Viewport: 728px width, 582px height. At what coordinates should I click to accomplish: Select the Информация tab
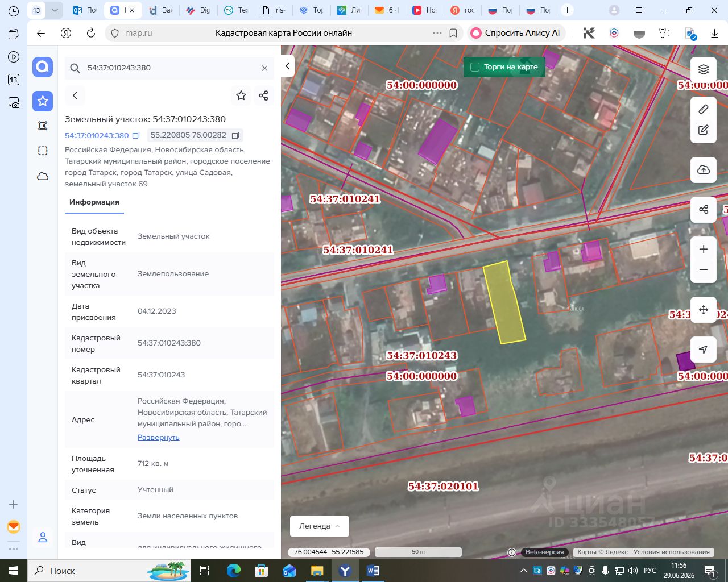[94, 202]
